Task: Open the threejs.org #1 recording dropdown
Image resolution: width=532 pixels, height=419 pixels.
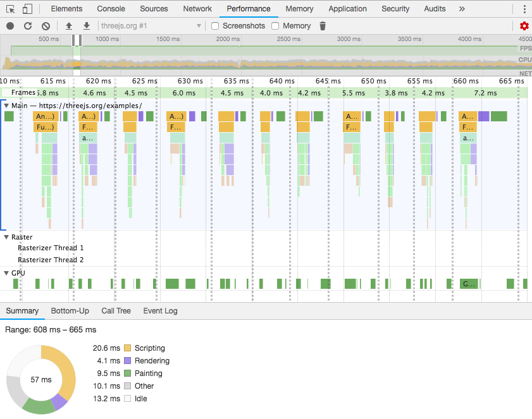Action: [x=151, y=26]
